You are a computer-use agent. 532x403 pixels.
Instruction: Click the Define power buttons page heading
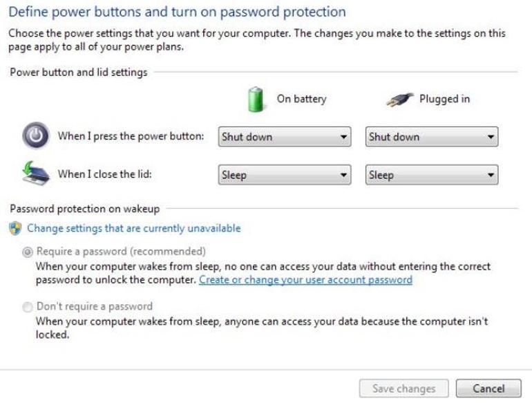coord(177,12)
